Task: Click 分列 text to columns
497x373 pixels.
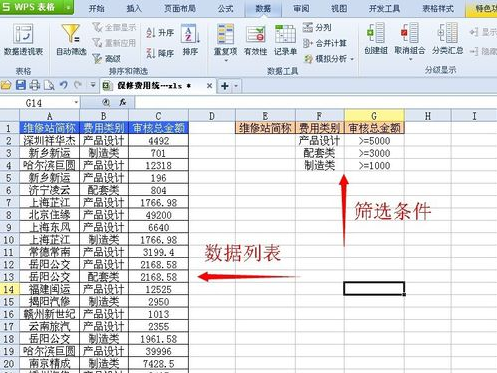Action: pyautogui.click(x=317, y=27)
